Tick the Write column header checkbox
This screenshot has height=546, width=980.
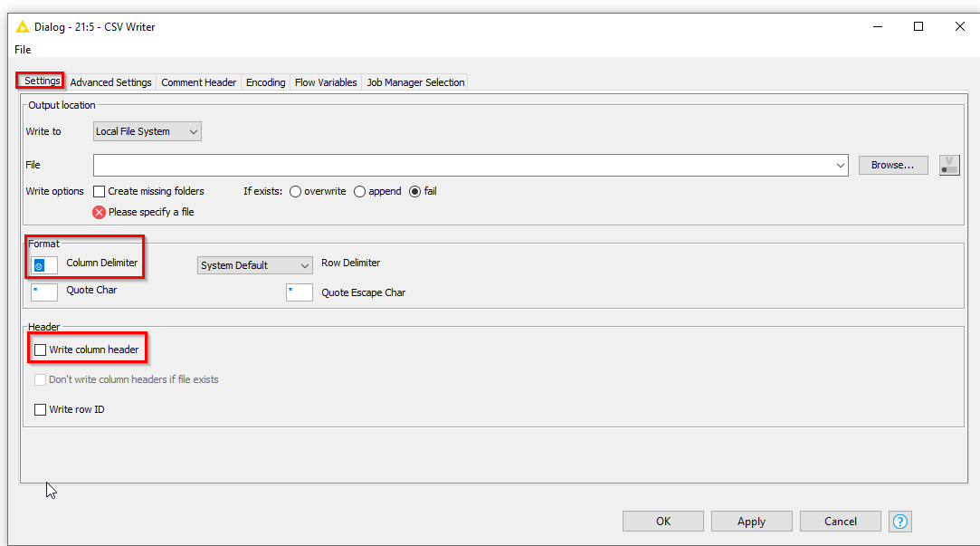(x=40, y=350)
